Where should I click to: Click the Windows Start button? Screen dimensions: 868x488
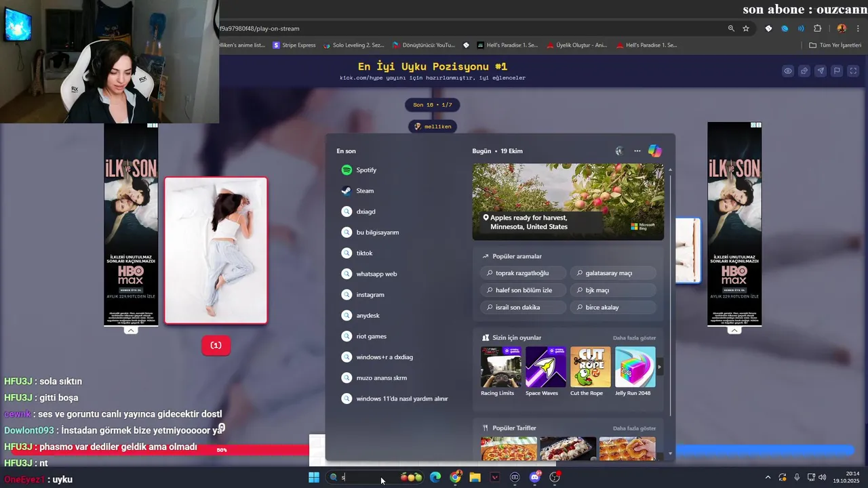pyautogui.click(x=314, y=478)
